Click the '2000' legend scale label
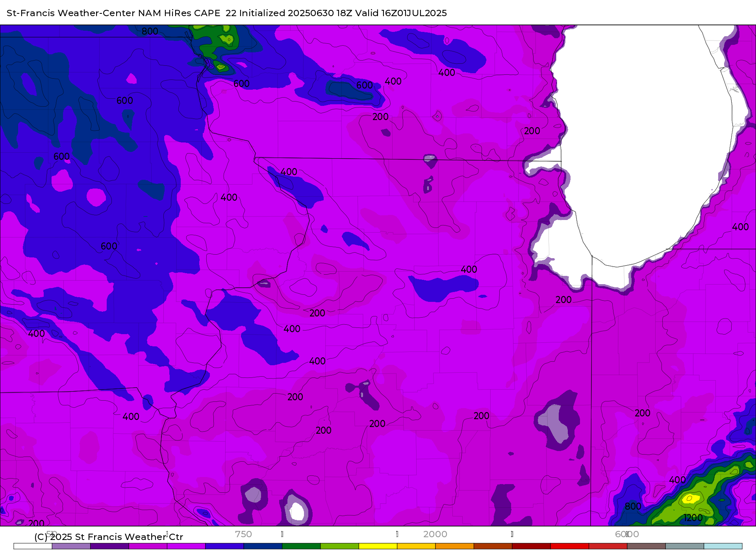 click(x=435, y=534)
